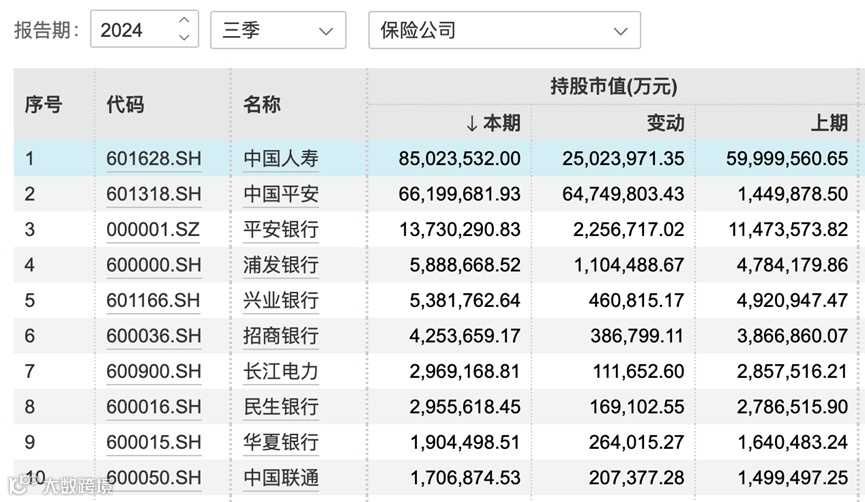The width and height of the screenshot is (865, 502).
Task: Open the 三季 quarter dropdown
Action: pos(278,30)
